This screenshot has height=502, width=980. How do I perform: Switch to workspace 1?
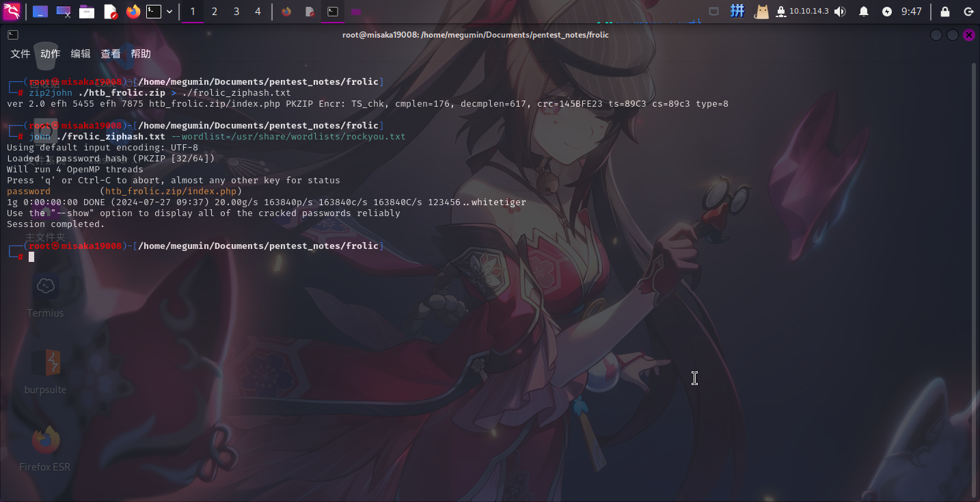(x=193, y=12)
